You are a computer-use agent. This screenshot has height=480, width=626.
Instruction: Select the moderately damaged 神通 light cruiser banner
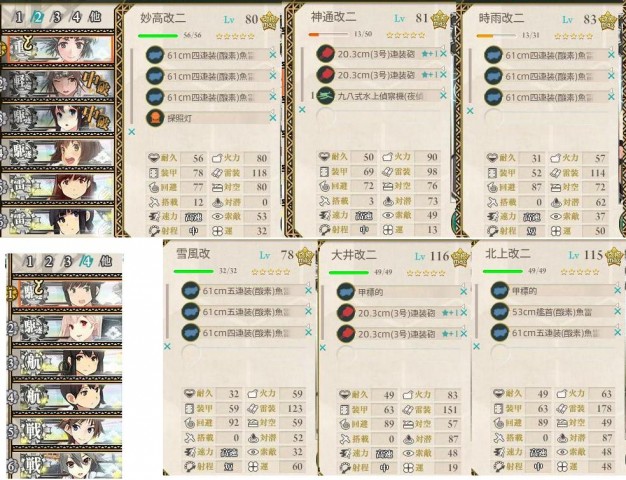click(60, 83)
